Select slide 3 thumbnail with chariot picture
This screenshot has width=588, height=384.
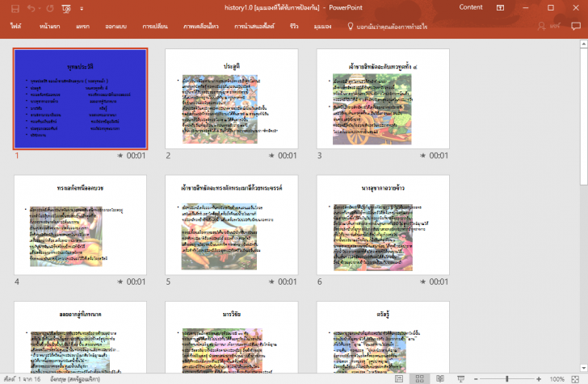(383, 99)
